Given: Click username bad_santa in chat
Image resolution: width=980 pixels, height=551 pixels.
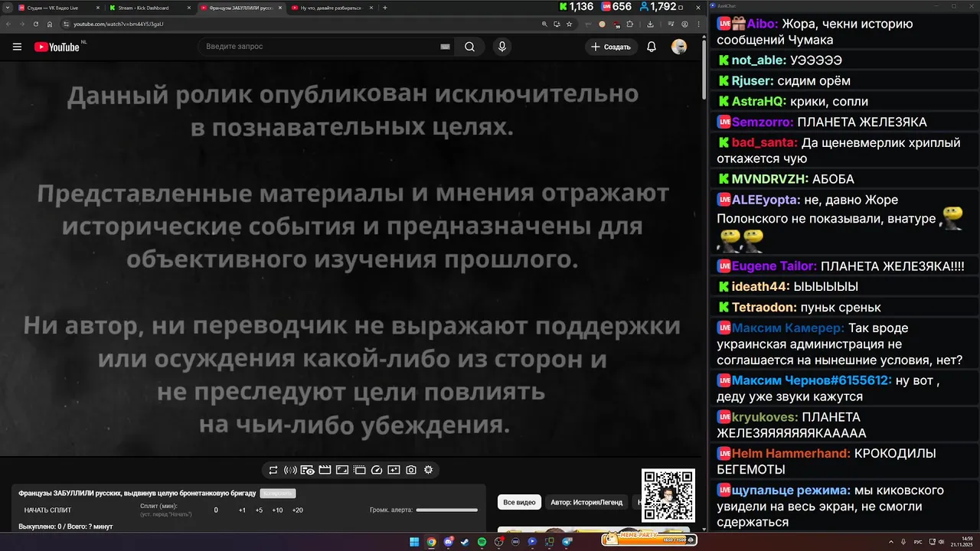Looking at the screenshot, I should pyautogui.click(x=764, y=142).
